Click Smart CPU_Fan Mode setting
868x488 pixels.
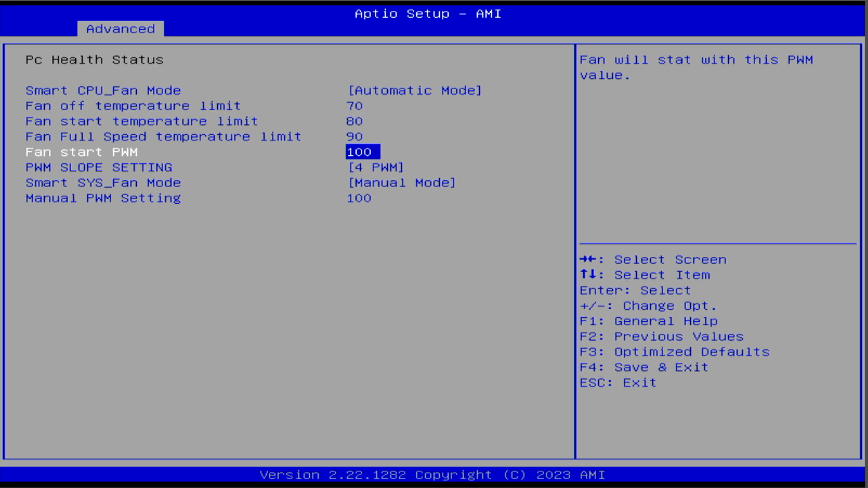[102, 90]
